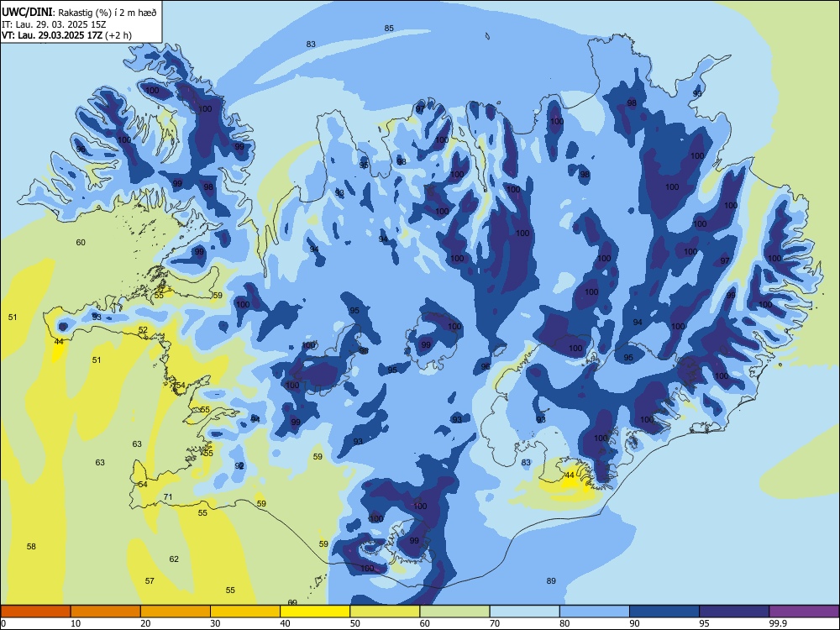Click the navy 95–99.9 legend swatch
Image resolution: width=840 pixels, height=630 pixels.
point(734,612)
